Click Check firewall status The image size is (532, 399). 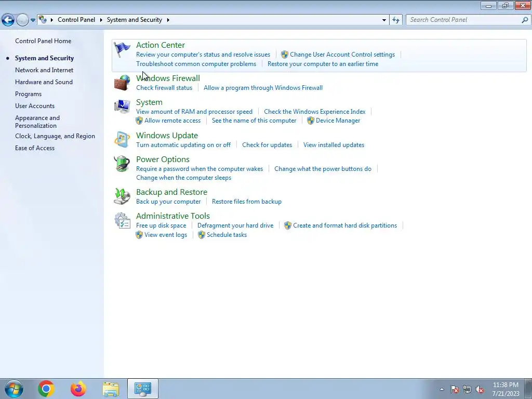coord(164,87)
